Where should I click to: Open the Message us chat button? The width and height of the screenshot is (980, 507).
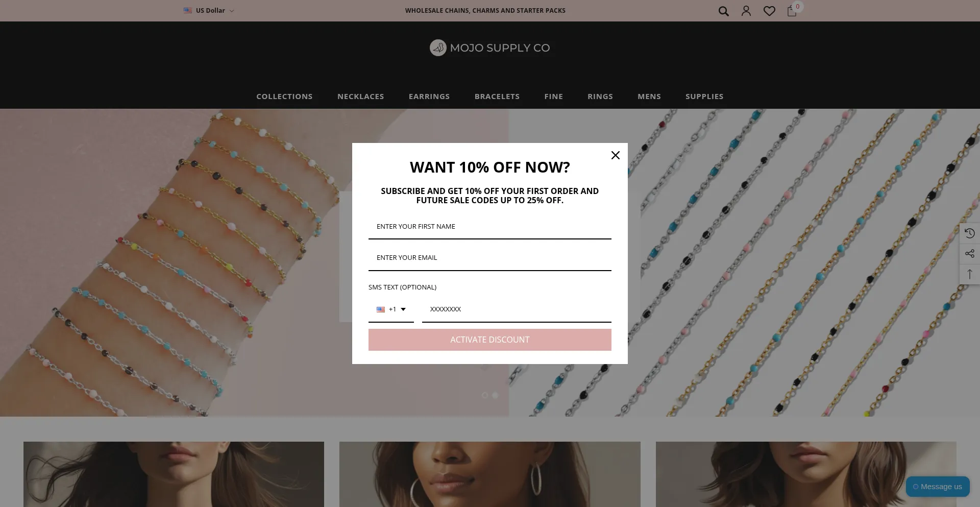coord(938,487)
